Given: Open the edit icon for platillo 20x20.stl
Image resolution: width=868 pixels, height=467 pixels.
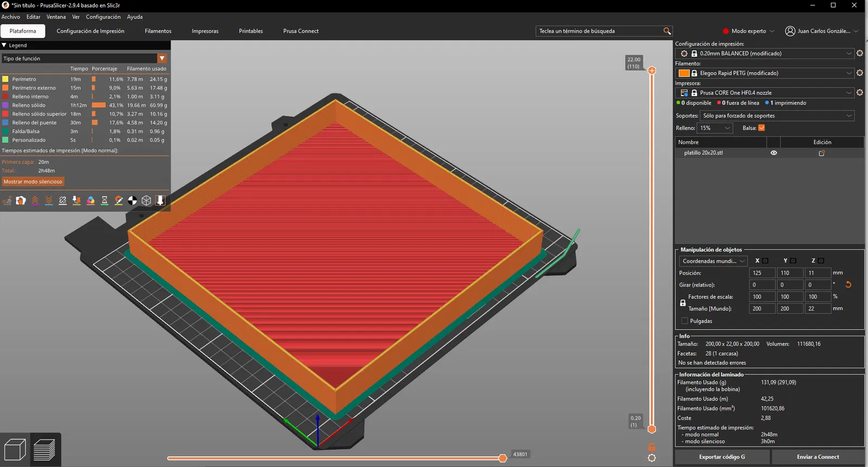Looking at the screenshot, I should (x=821, y=153).
